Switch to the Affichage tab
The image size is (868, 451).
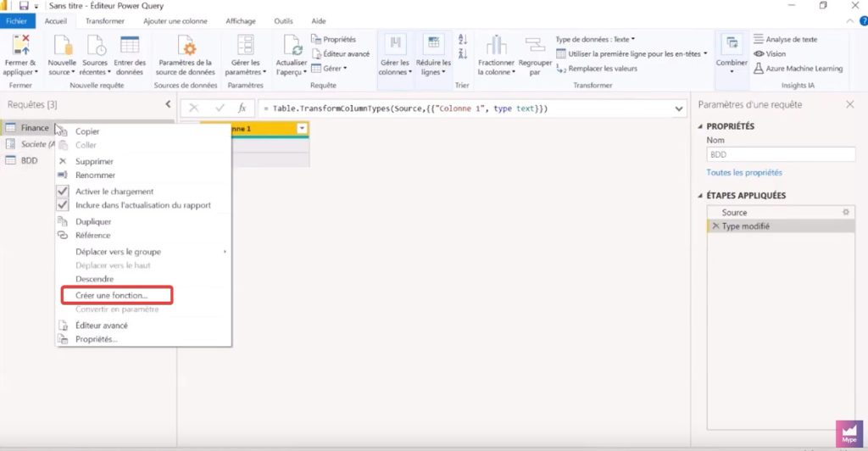[x=240, y=21]
